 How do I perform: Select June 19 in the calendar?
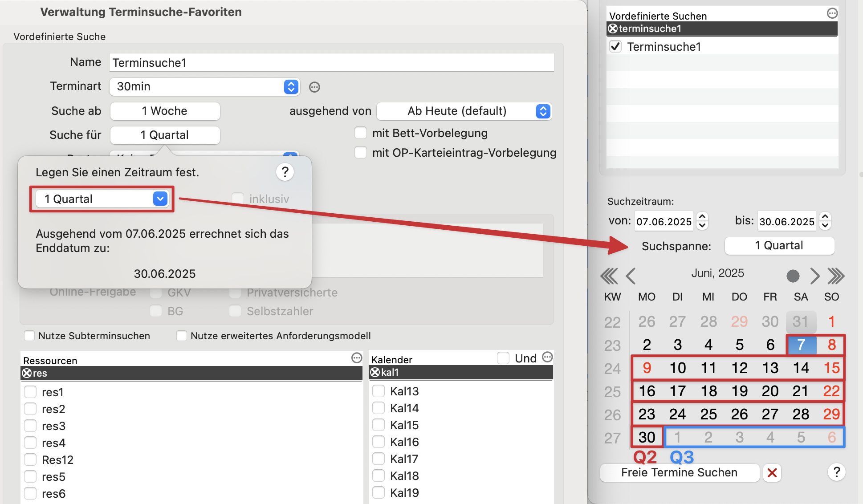(739, 391)
